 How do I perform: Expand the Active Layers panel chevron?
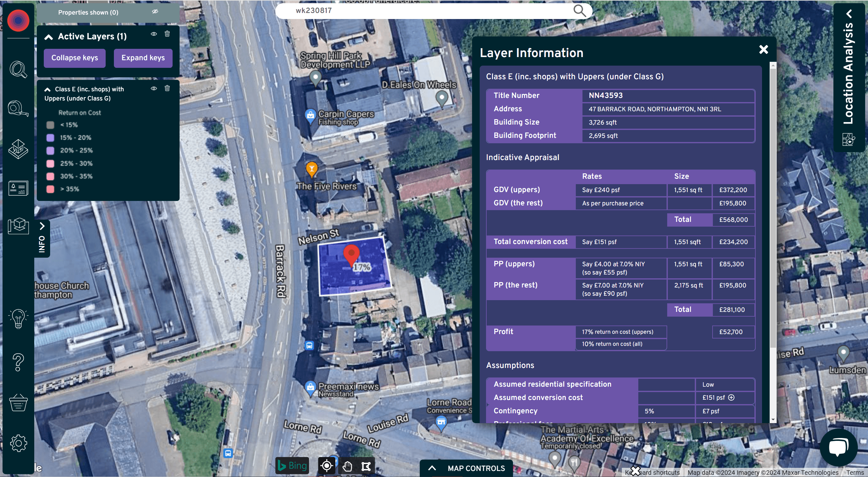[49, 36]
